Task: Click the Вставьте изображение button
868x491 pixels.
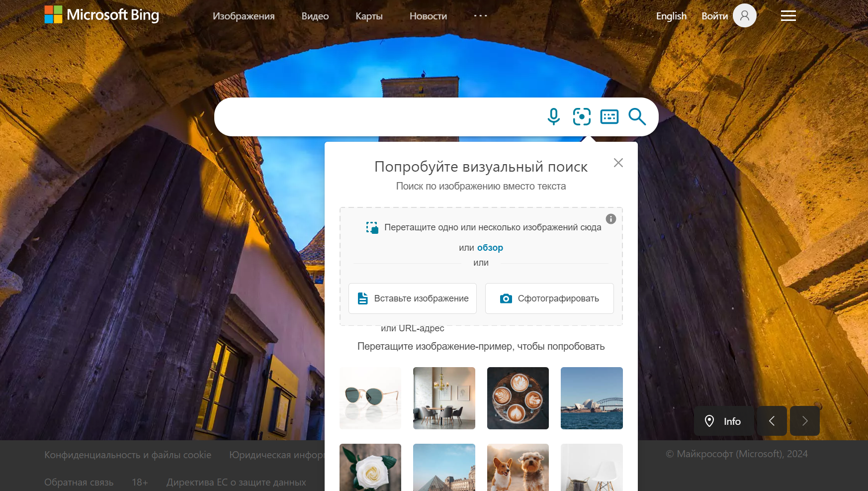Action: click(413, 298)
